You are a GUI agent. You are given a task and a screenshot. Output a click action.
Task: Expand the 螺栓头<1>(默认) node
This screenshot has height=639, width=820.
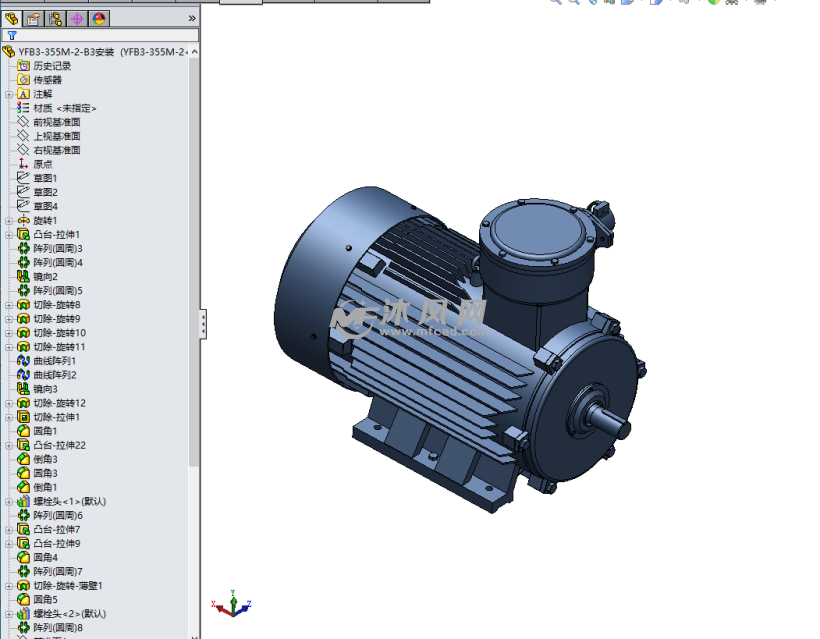[x=9, y=501]
